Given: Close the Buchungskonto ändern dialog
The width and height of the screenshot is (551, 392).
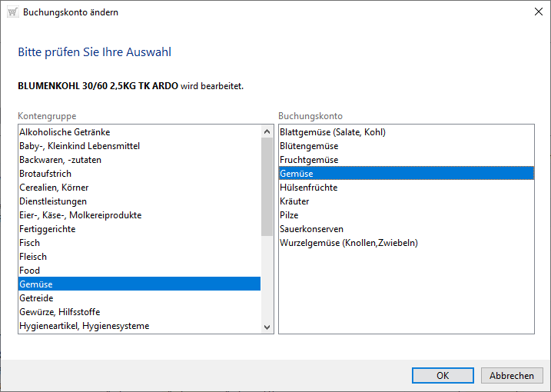Looking at the screenshot, I should pos(536,12).
